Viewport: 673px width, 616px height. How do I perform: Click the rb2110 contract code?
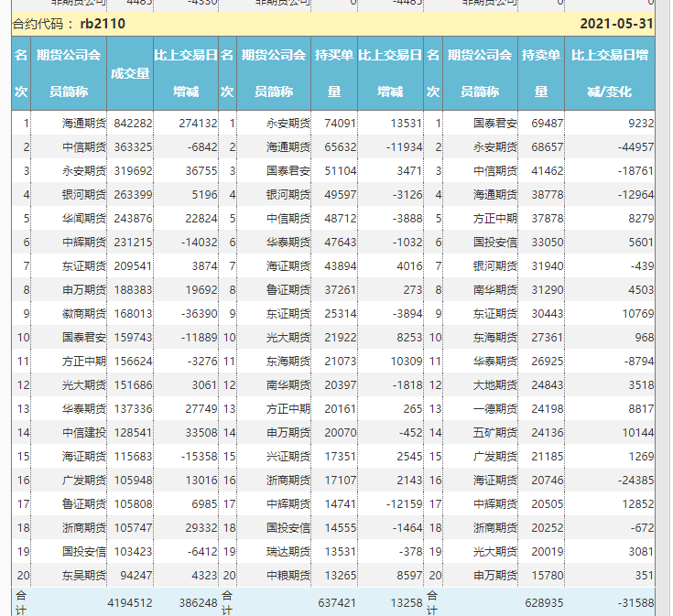click(x=96, y=24)
